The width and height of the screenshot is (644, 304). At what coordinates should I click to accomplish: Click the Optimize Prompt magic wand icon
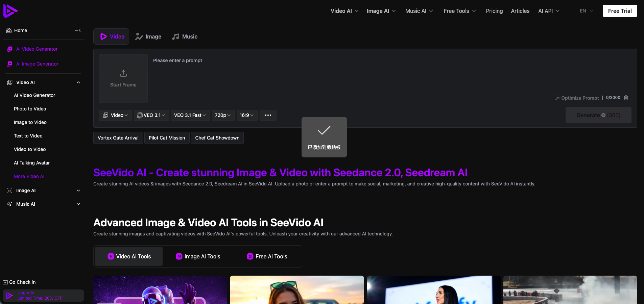pyautogui.click(x=557, y=98)
